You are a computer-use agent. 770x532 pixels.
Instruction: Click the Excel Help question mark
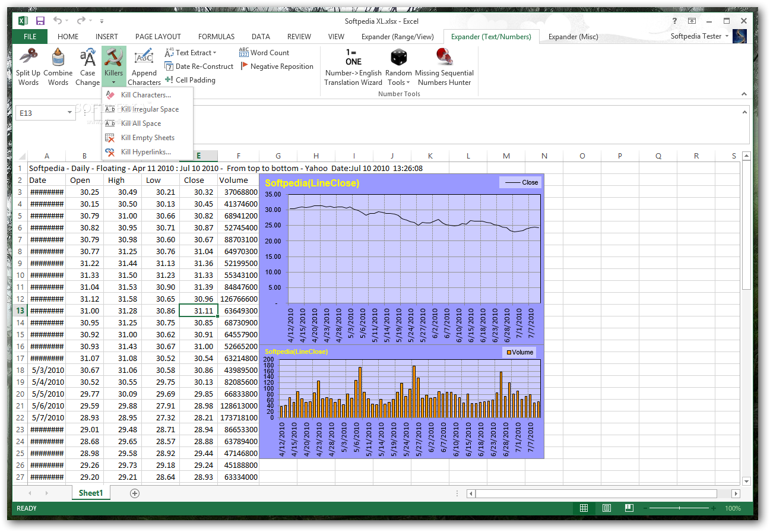674,21
